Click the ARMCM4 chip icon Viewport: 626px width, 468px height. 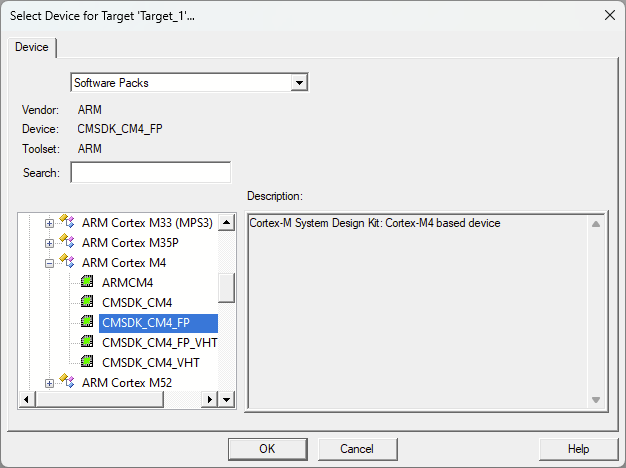87,282
